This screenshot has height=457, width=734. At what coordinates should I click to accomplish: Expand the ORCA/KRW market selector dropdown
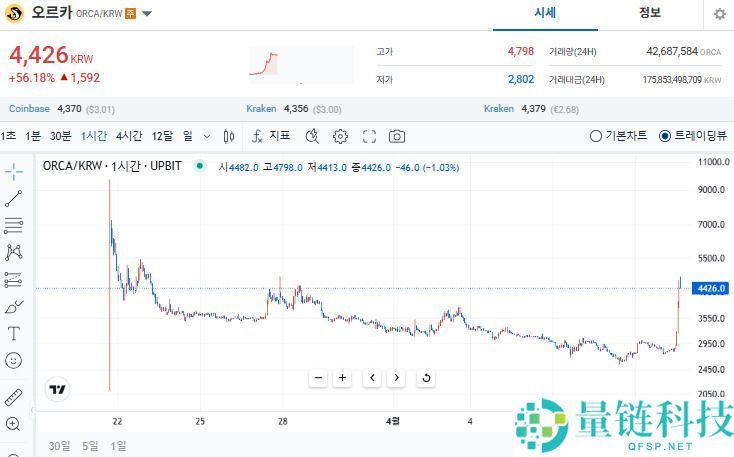click(x=147, y=14)
